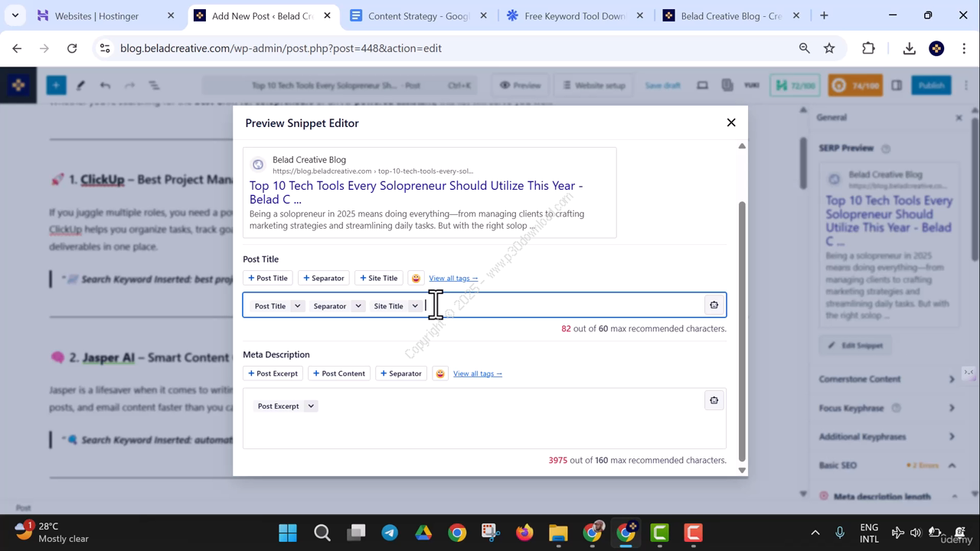Open zoom magnifier in address bar

pos(805,48)
